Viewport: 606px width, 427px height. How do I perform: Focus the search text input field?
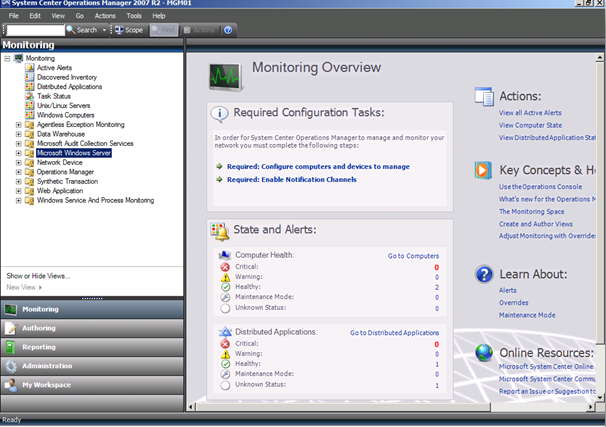(x=35, y=30)
